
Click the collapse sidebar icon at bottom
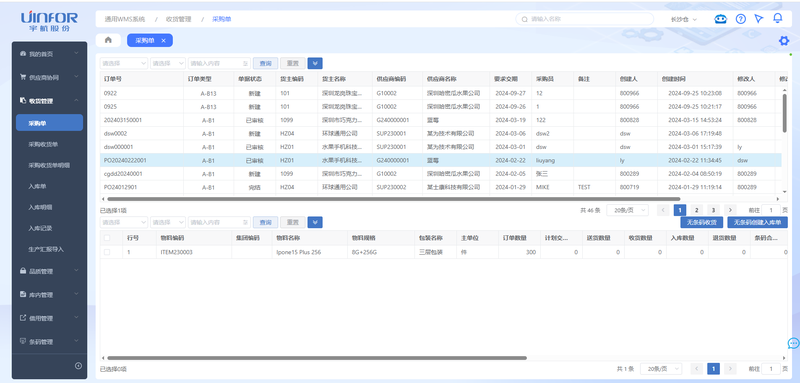(x=78, y=366)
